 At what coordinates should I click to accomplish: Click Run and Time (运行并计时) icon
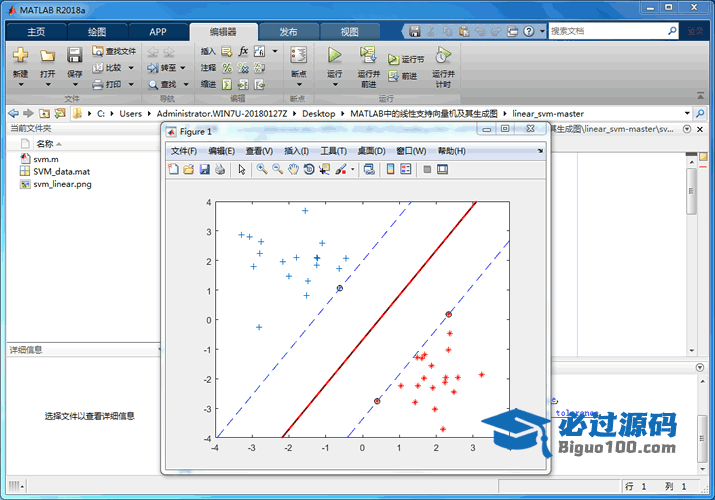(443, 55)
